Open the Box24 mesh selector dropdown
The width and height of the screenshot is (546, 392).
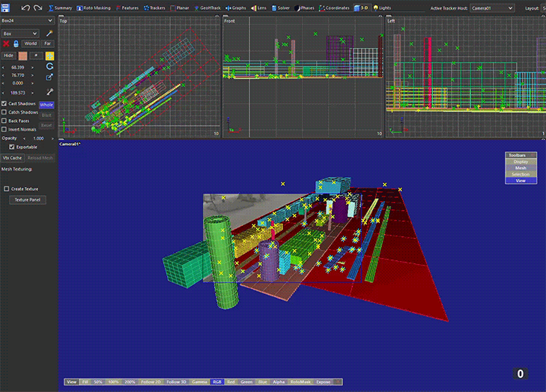tap(27, 20)
